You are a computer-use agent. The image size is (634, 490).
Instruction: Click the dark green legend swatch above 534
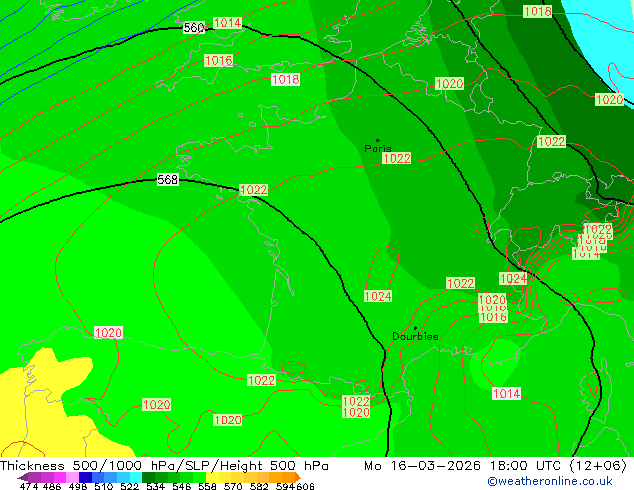tap(148, 478)
